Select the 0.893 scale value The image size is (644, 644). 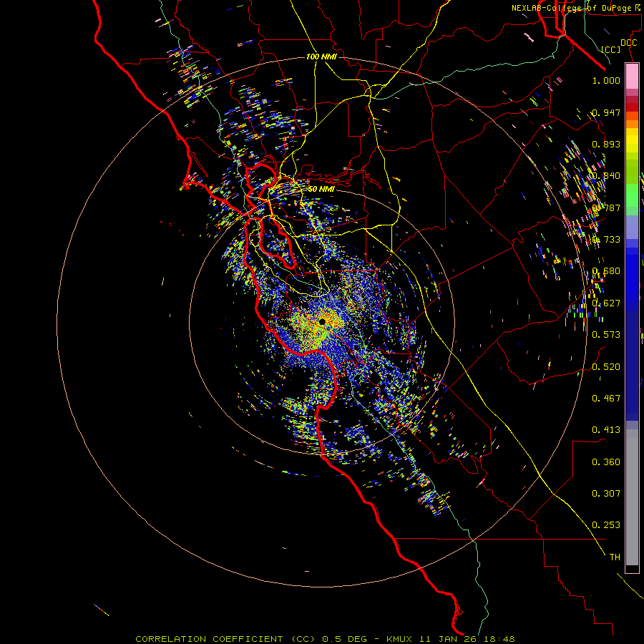click(606, 144)
